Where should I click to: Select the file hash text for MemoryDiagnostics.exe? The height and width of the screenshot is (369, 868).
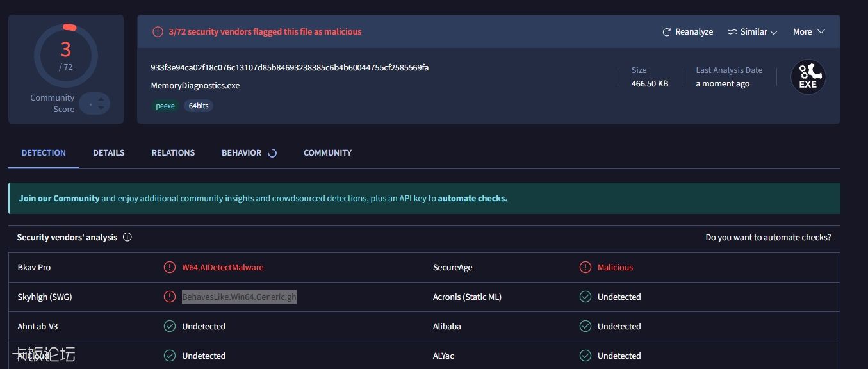tap(288, 67)
